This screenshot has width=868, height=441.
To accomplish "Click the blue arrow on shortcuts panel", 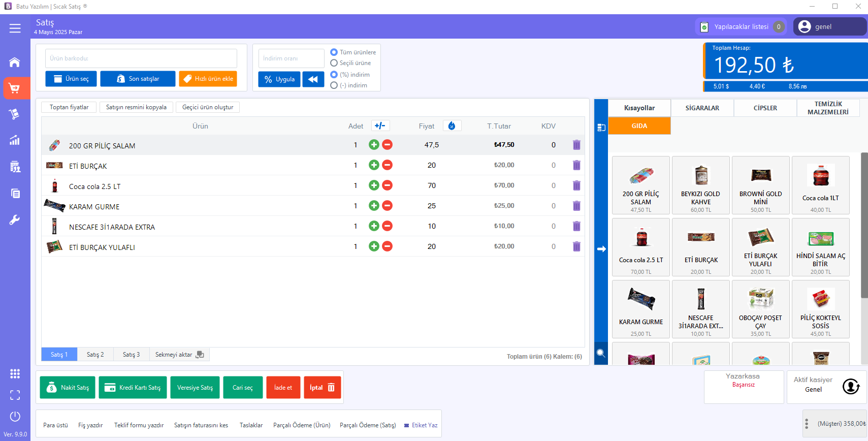I will click(x=601, y=249).
